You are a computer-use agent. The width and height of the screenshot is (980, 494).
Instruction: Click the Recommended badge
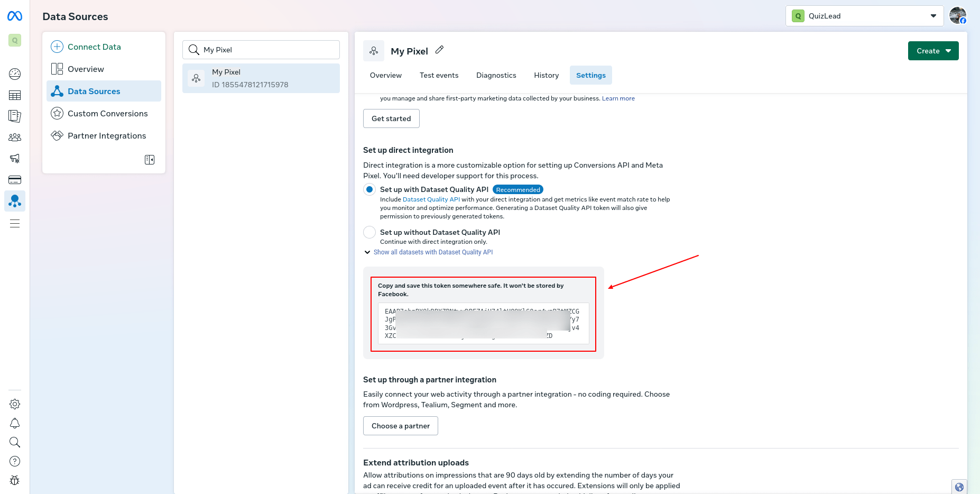pos(518,190)
